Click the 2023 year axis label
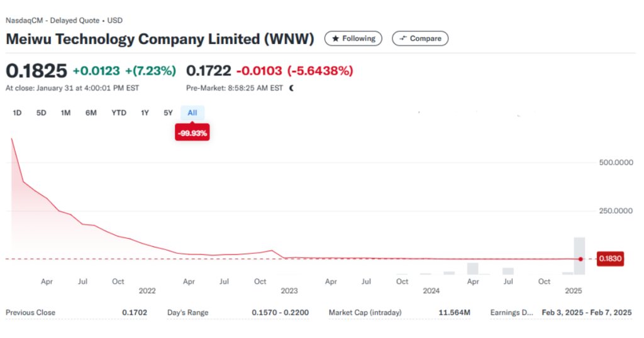This screenshot has height=338, width=644. 289,291
